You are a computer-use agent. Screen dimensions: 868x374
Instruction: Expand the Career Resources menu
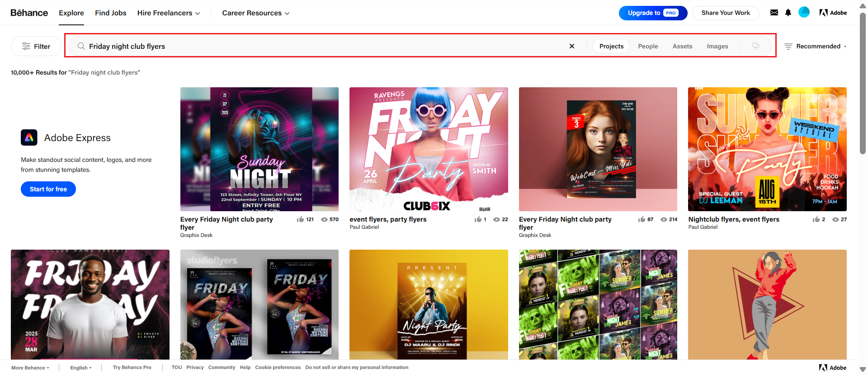coord(256,13)
